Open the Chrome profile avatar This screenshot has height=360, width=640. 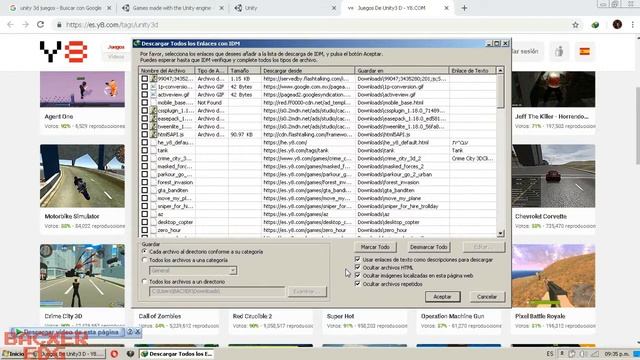click(x=617, y=25)
